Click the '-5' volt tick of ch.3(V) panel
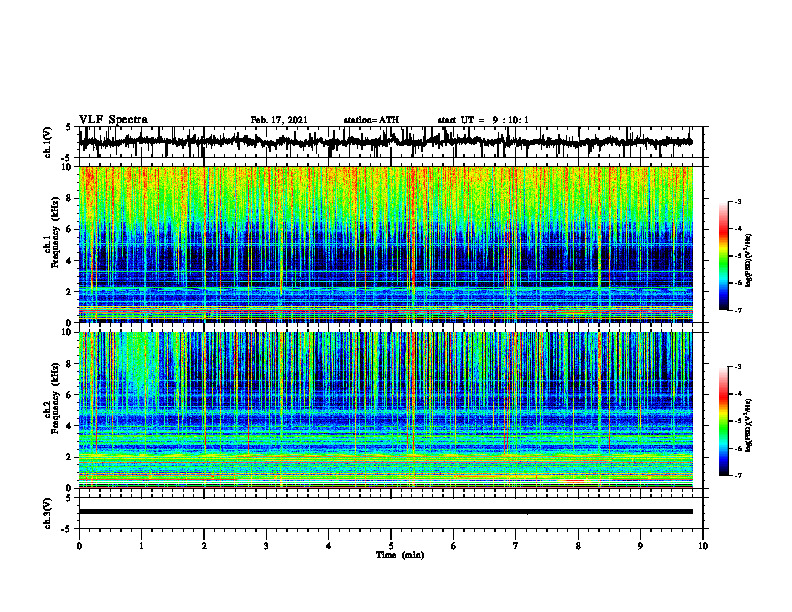Screen dimensions: 792x612 67,529
